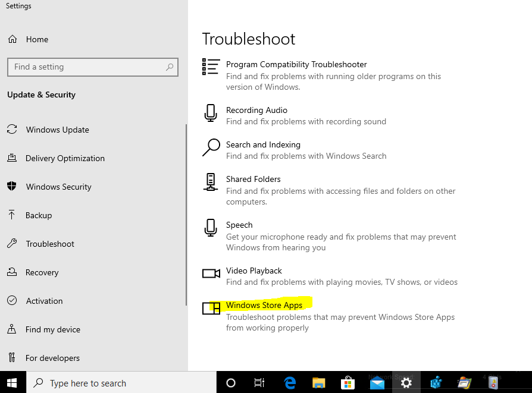Image resolution: width=532 pixels, height=393 pixels.
Task: Click the blue cube app on taskbar
Action: click(436, 383)
